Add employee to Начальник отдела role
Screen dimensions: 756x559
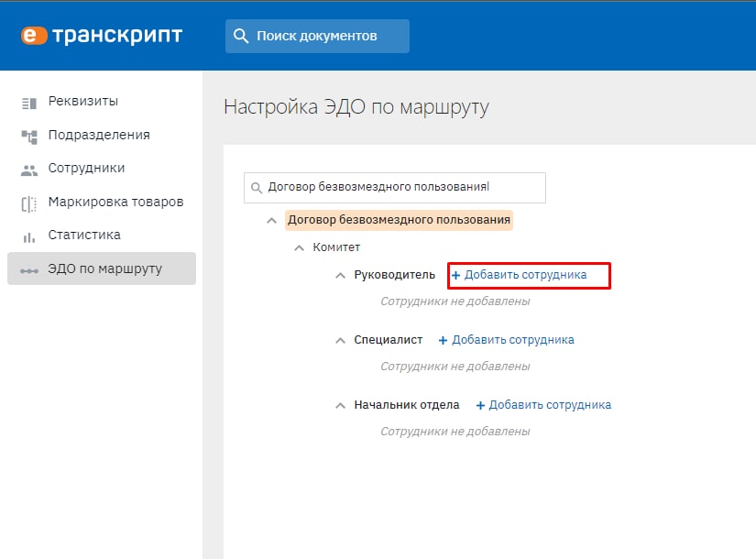pos(543,405)
